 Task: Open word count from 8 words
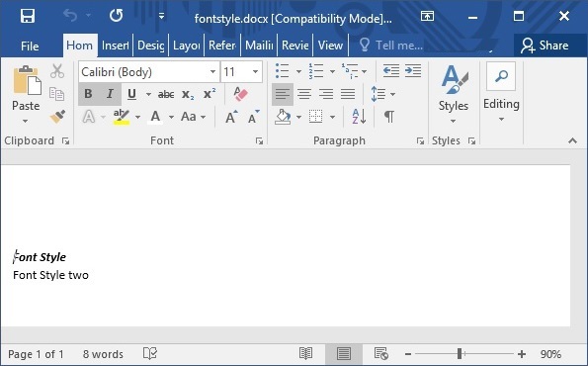click(x=103, y=354)
